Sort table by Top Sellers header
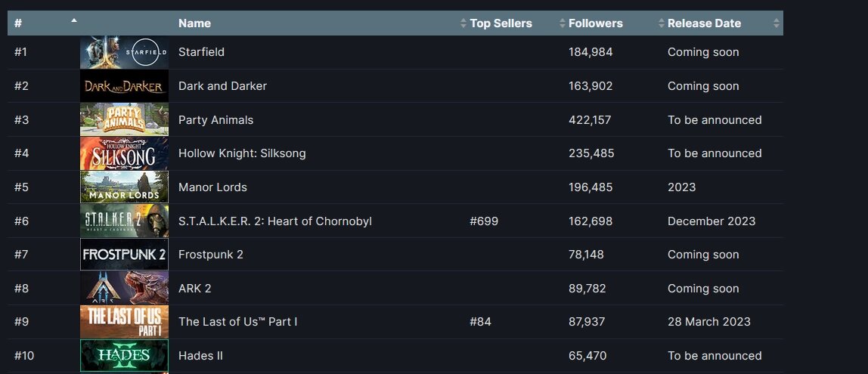Image resolution: width=868 pixels, height=374 pixels. 501,23
